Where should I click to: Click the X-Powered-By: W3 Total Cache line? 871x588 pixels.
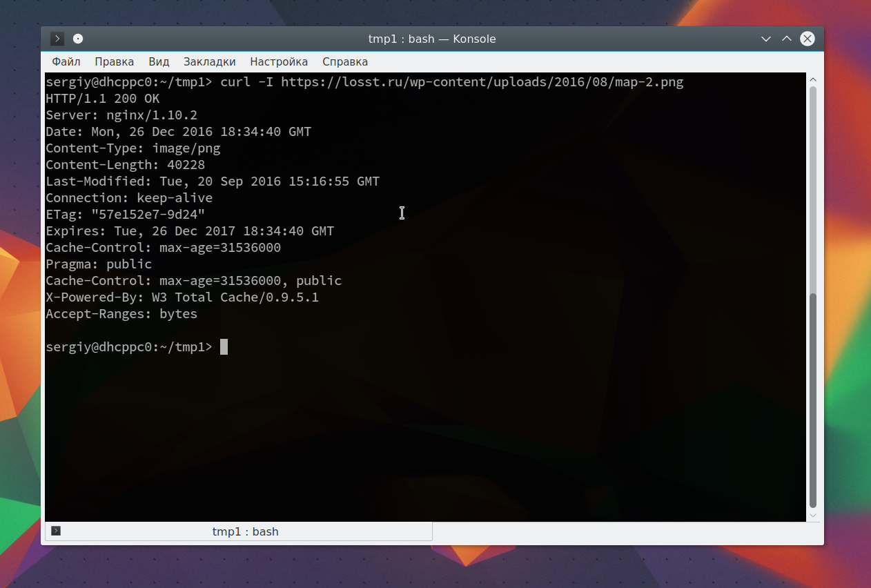(x=182, y=297)
